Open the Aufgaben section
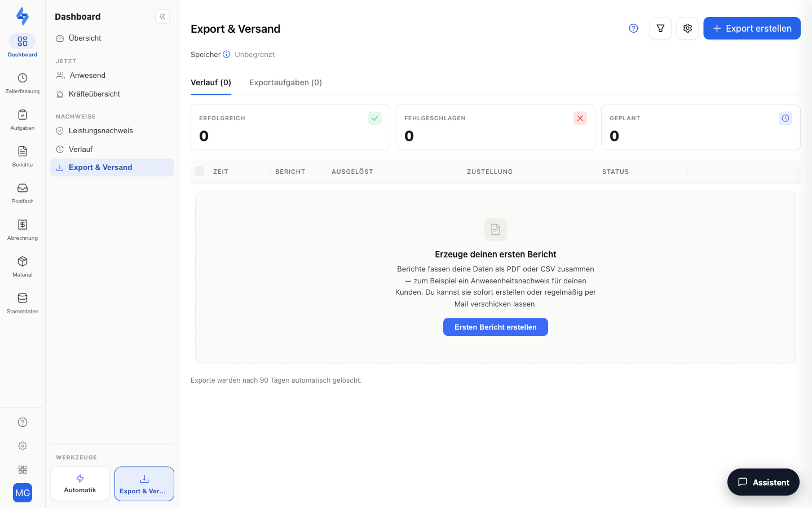The image size is (812, 508). pyautogui.click(x=23, y=120)
